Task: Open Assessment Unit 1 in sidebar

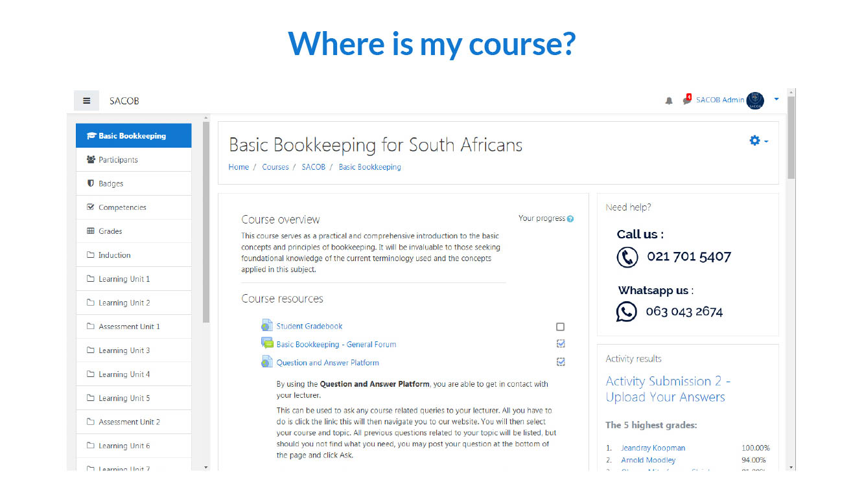Action: click(x=134, y=326)
